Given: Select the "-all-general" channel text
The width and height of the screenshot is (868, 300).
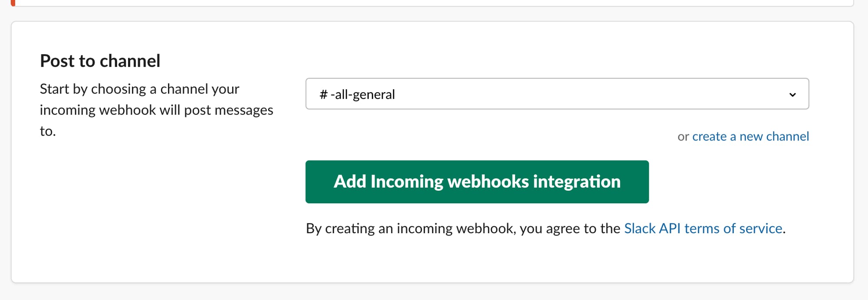Looking at the screenshot, I should pyautogui.click(x=363, y=95).
